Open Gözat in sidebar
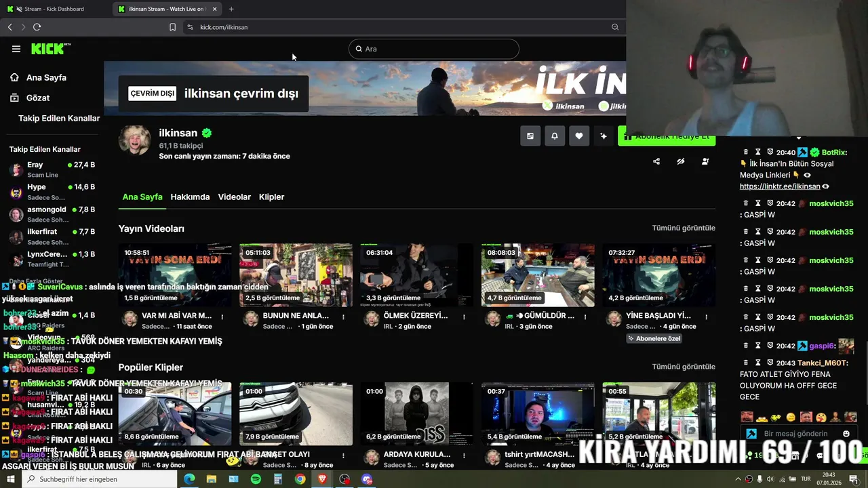This screenshot has height=488, width=868. click(38, 98)
